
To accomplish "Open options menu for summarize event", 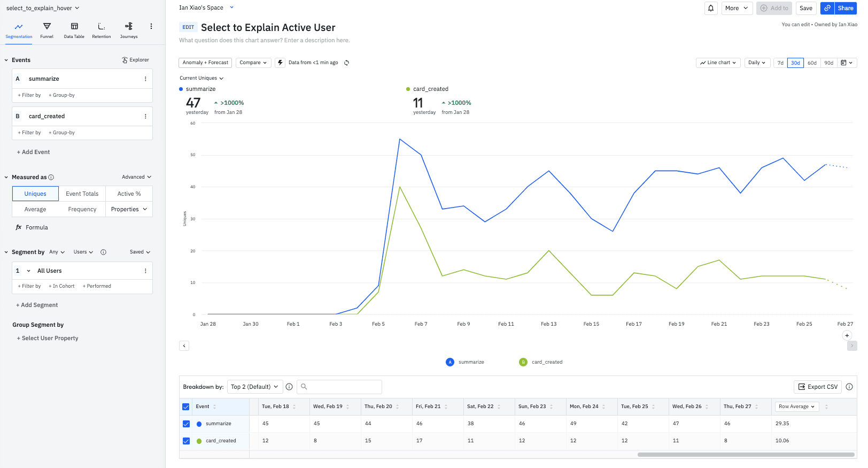I will click(x=145, y=79).
